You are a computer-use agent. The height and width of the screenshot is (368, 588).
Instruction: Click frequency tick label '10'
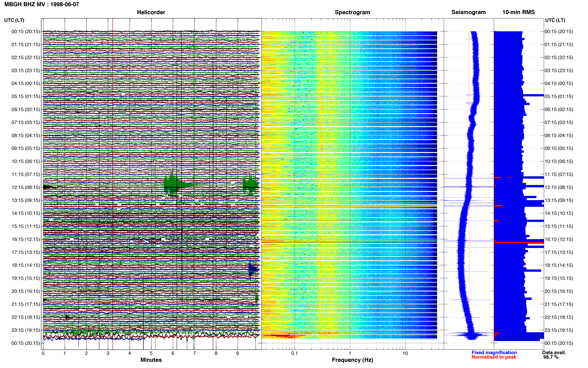pyautogui.click(x=405, y=353)
